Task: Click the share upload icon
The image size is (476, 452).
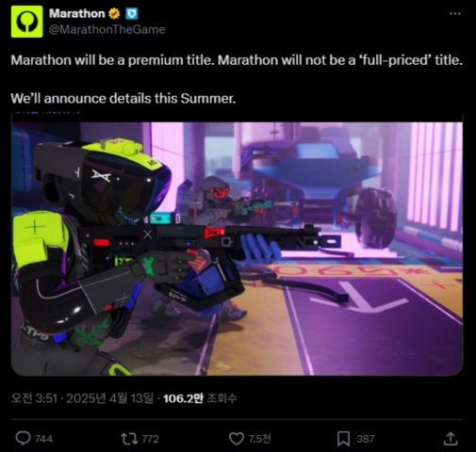Action: tap(451, 439)
